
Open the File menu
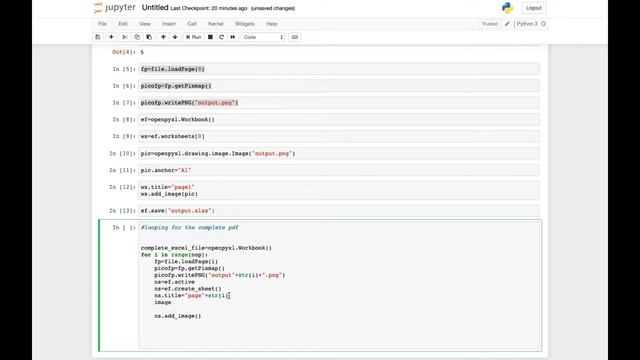102,24
